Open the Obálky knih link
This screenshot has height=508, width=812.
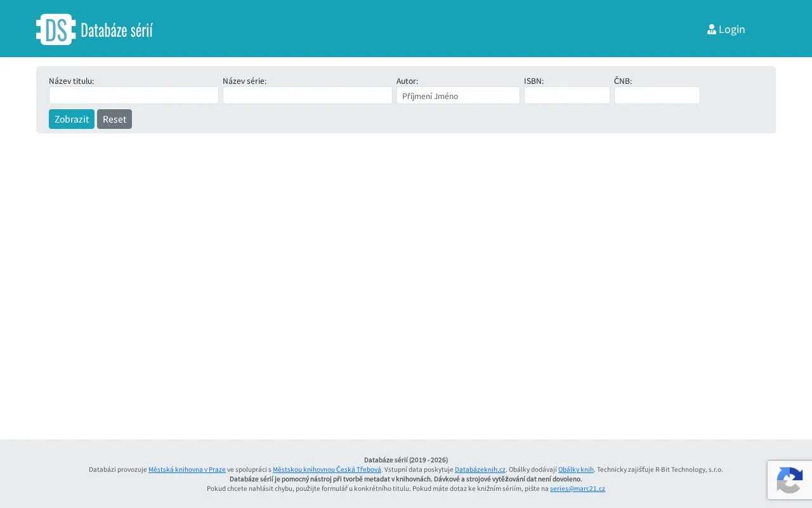click(x=576, y=470)
